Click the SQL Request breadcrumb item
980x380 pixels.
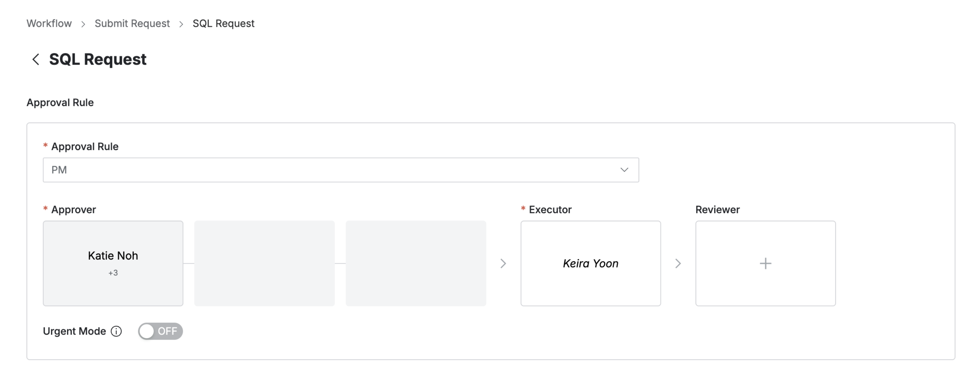(x=223, y=24)
